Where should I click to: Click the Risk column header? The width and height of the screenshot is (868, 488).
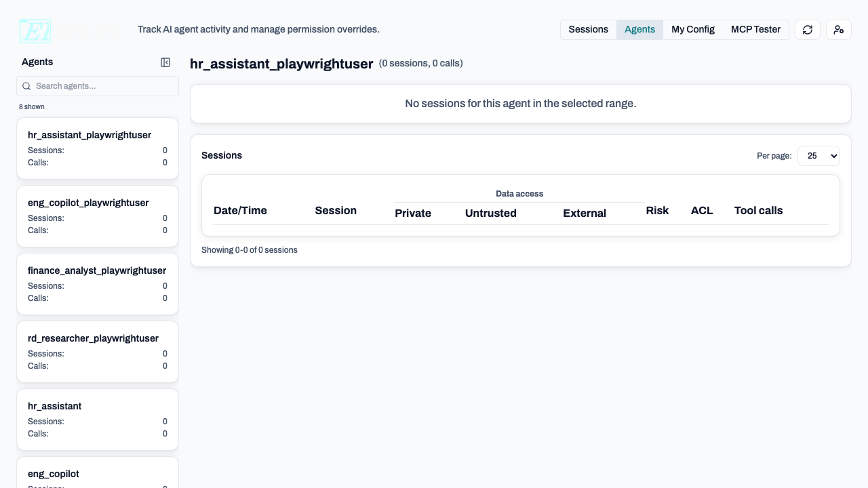click(x=657, y=211)
